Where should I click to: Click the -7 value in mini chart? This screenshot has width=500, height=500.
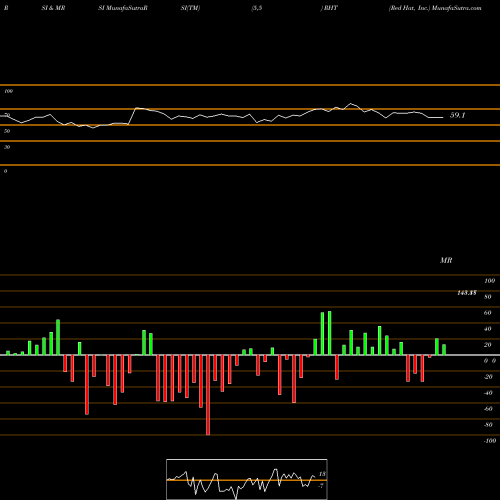(x=321, y=486)
